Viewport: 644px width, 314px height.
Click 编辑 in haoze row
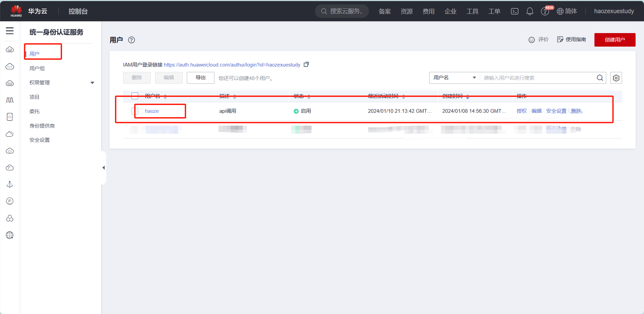pos(536,111)
